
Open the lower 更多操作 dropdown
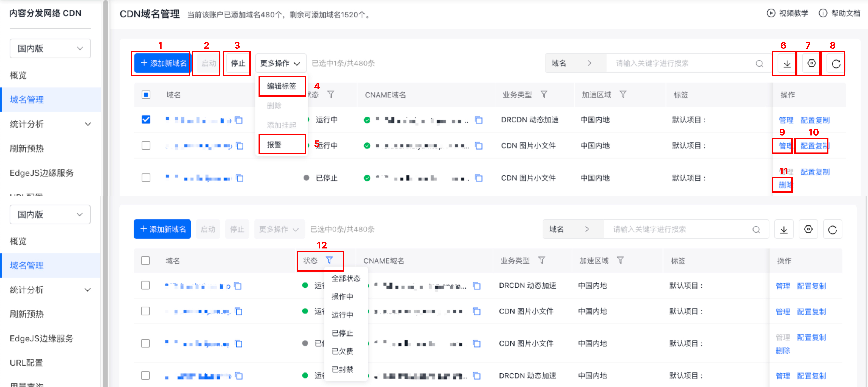[279, 229]
